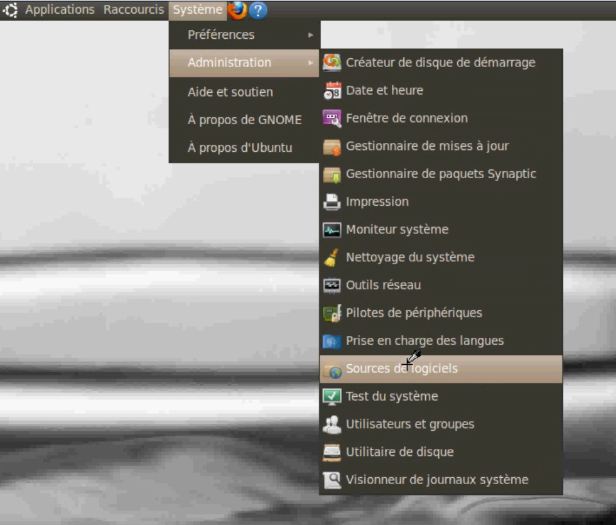This screenshot has width=616, height=525.
Task: Open Sources de logiciels
Action: tap(441, 369)
